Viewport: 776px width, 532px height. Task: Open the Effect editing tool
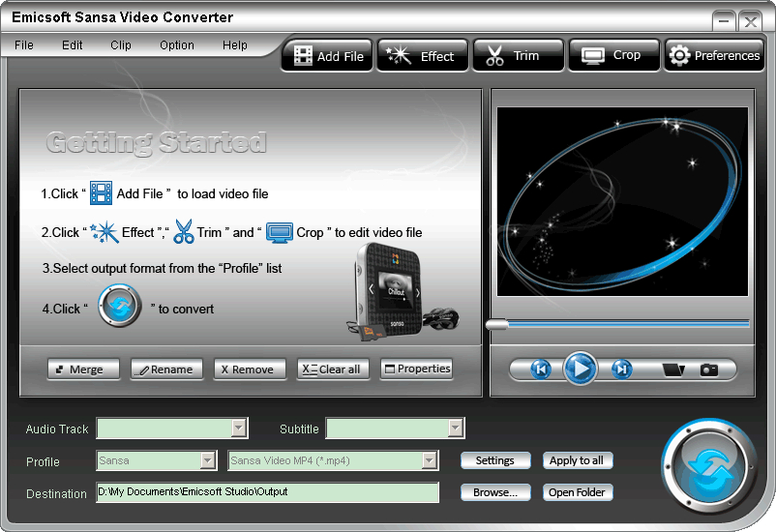pos(422,56)
